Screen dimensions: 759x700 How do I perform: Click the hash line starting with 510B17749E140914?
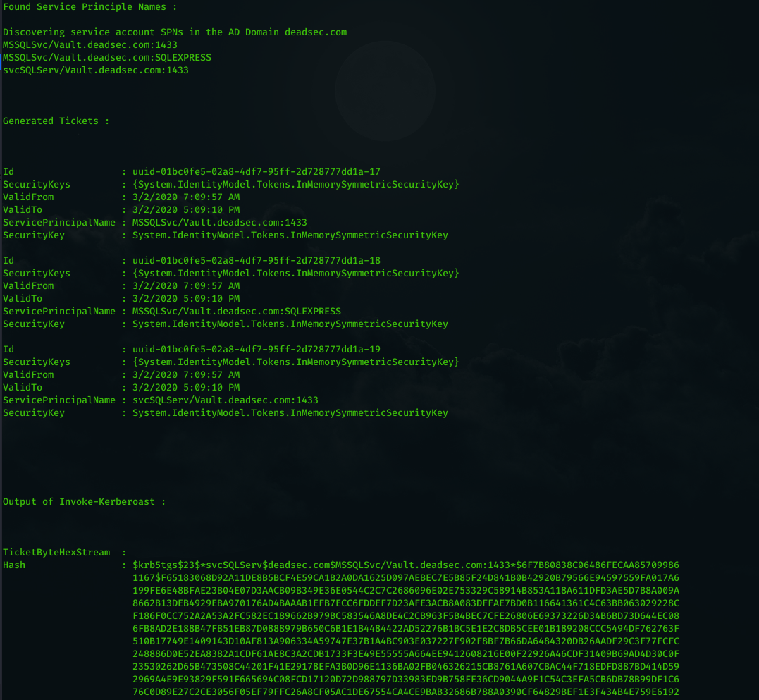tap(406, 641)
